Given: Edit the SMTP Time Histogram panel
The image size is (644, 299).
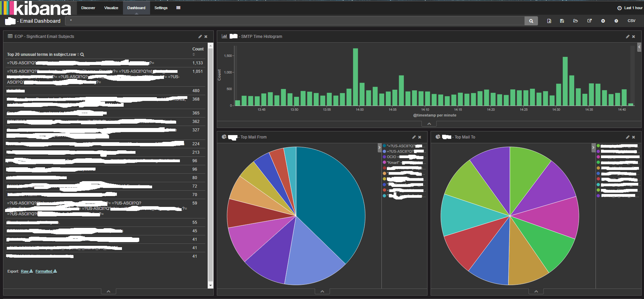Looking at the screenshot, I should [628, 37].
